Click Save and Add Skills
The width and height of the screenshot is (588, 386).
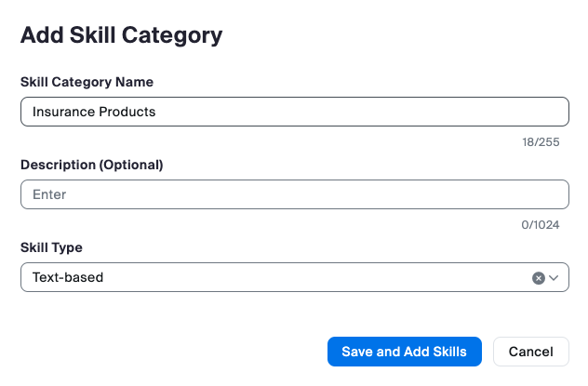[404, 352]
